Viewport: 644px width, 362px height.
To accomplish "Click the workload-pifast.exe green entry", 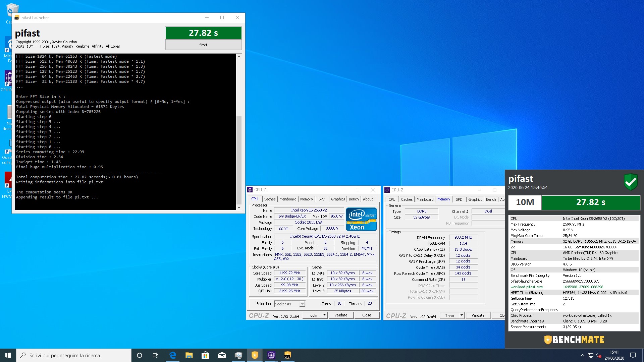I will click(527, 287).
